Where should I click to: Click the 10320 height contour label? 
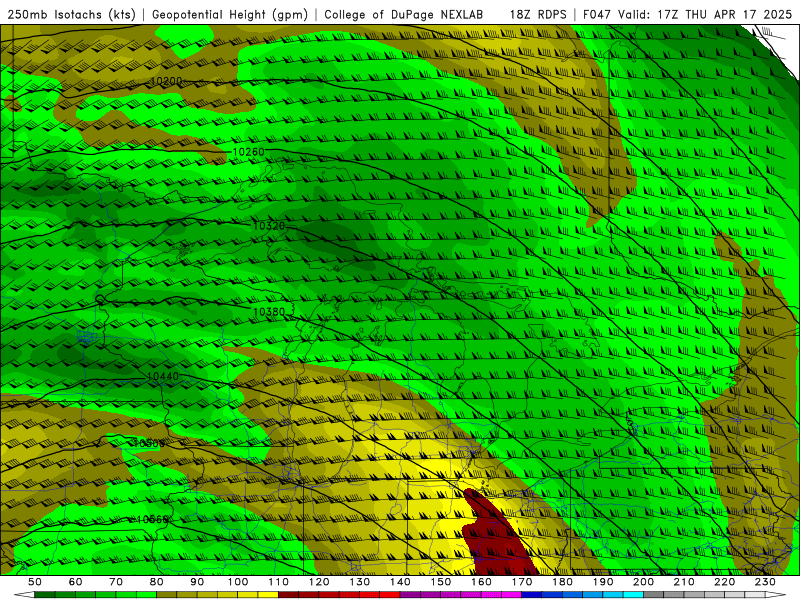[269, 226]
